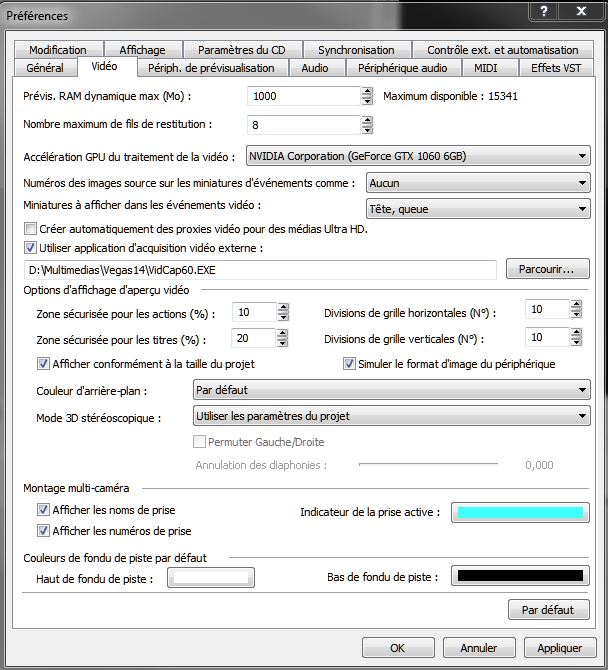Switch to the Audio tab
Viewport: 608px width, 670px height.
pos(315,68)
